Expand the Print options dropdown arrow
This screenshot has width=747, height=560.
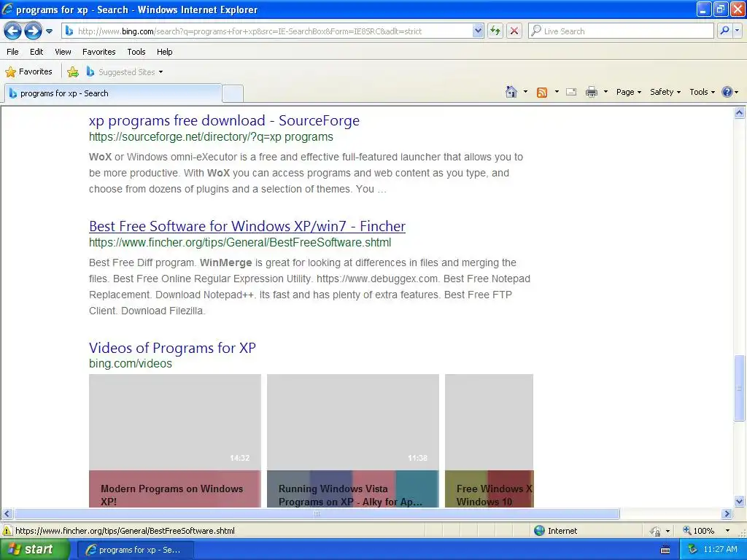[605, 92]
